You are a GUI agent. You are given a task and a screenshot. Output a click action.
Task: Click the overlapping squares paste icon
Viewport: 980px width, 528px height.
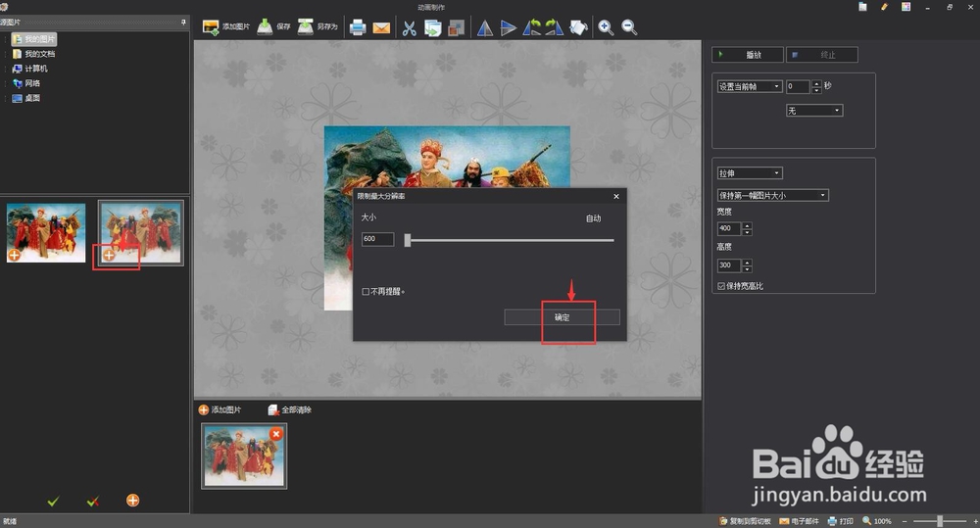[457, 28]
